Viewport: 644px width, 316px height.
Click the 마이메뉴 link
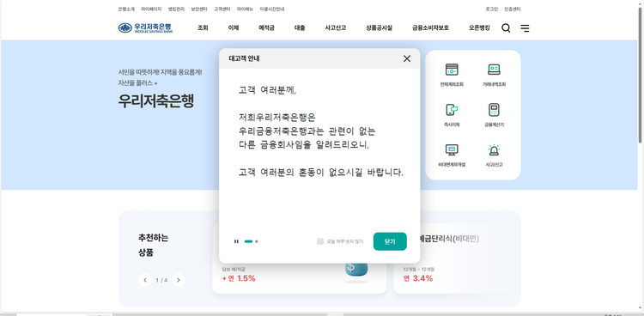[x=246, y=9]
